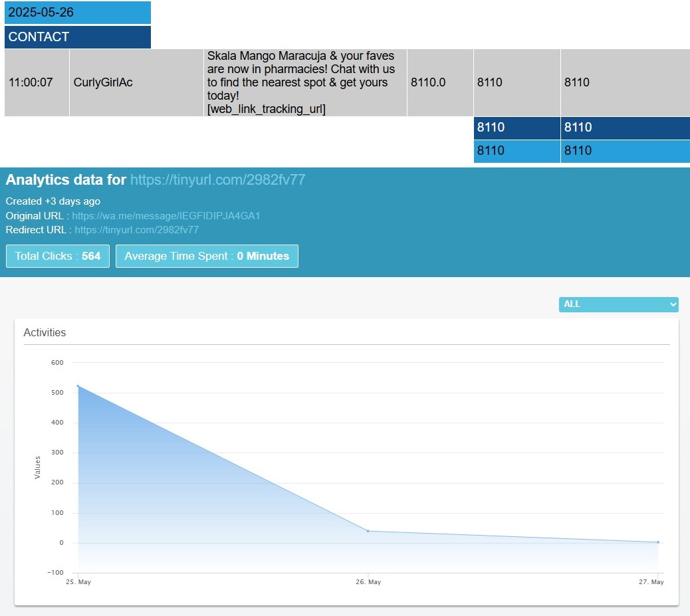Viewport: 690px width, 616px height.
Task: Select the CurlyGirlAc sender cell
Action: 136,83
